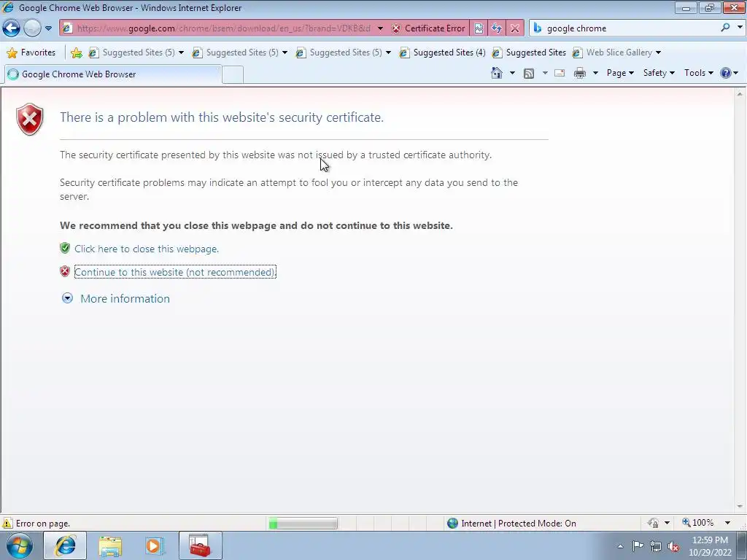Click the muted volume tray icon
Viewport: 747px width, 560px height.
pos(673,546)
